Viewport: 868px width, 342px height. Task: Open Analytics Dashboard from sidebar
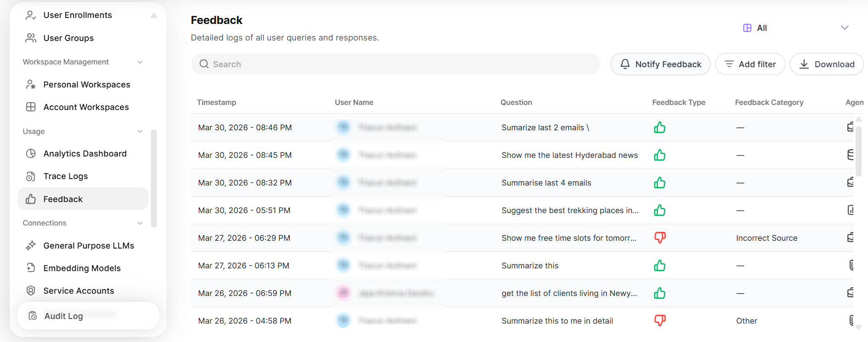click(x=85, y=154)
